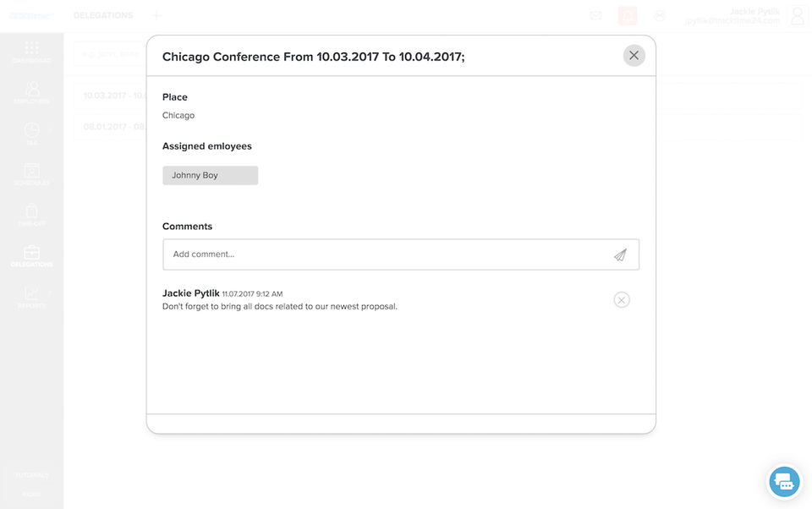
Task: Select the Johnny Boy employee chip
Action: [x=211, y=176]
